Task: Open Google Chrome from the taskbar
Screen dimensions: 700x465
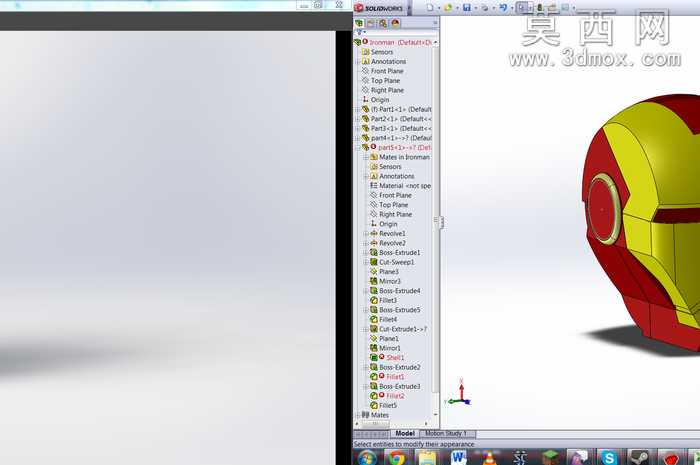Action: pos(397,458)
